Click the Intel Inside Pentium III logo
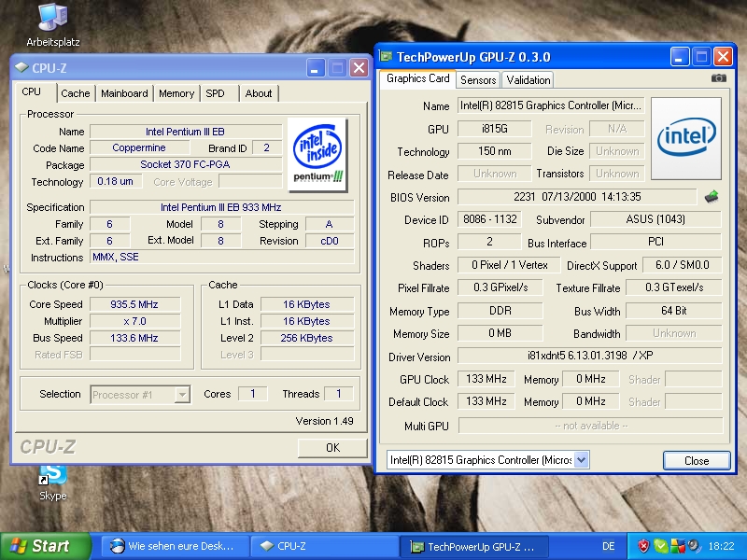The height and width of the screenshot is (560, 747). (x=317, y=152)
